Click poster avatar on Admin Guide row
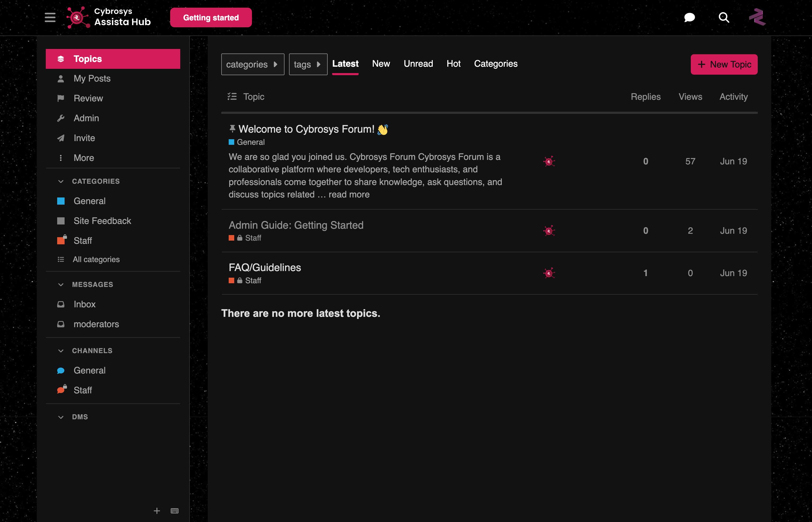 549,231
